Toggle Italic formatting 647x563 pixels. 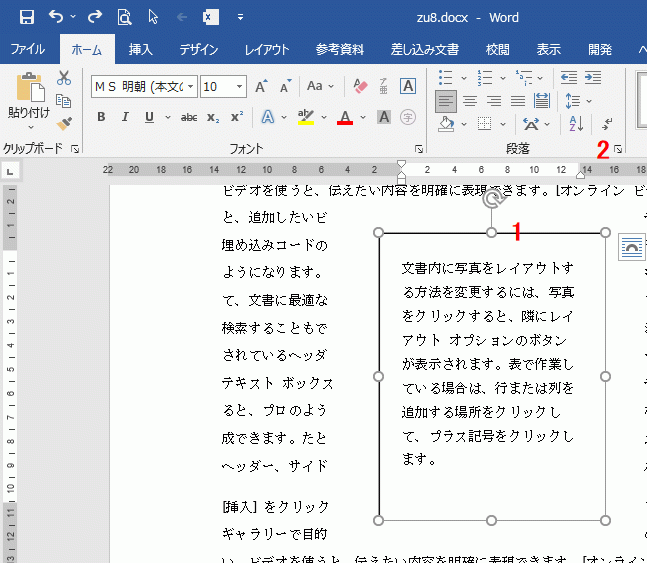(125, 118)
